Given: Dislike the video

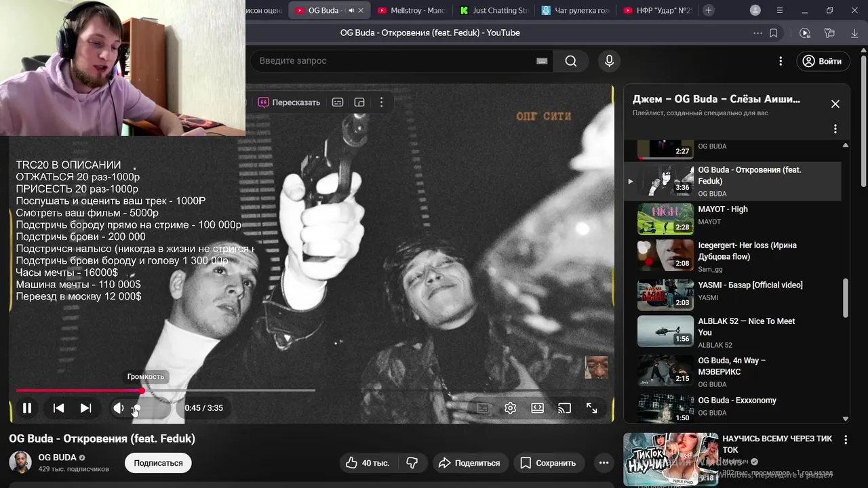Looking at the screenshot, I should click(412, 463).
